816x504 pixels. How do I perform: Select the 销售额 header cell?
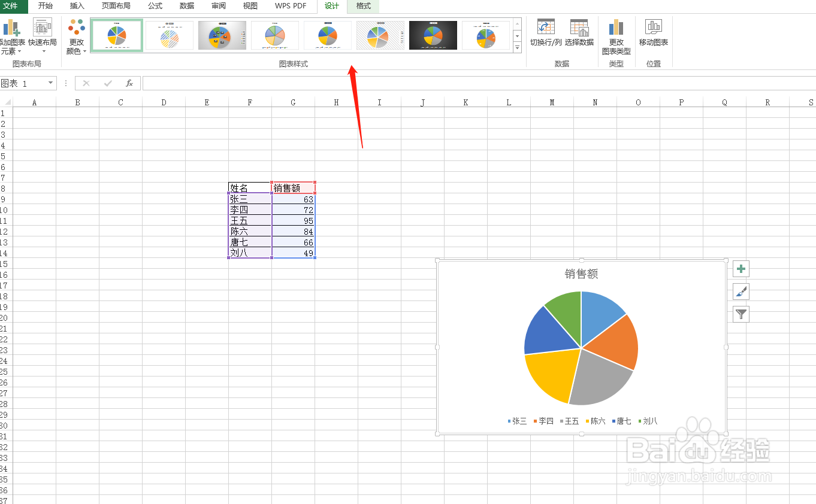pyautogui.click(x=293, y=188)
